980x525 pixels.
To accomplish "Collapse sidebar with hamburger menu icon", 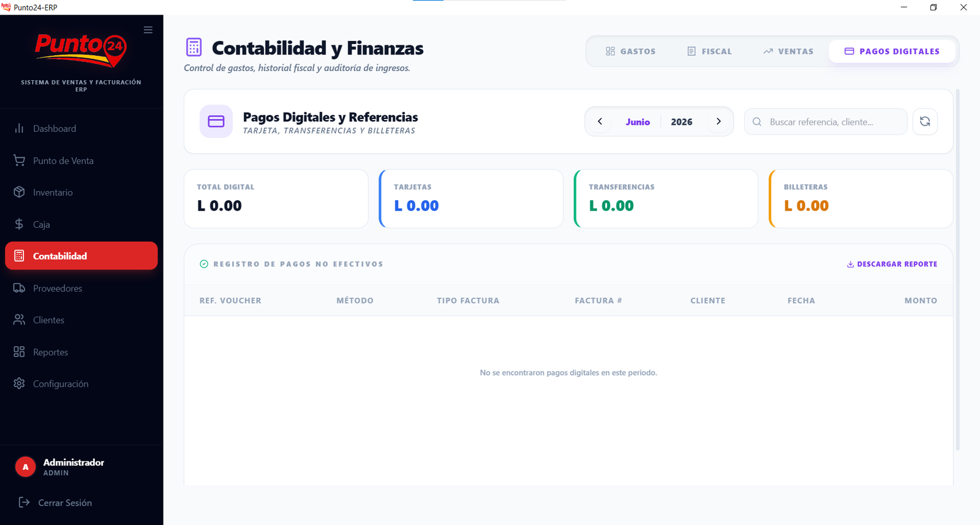I will (x=148, y=29).
